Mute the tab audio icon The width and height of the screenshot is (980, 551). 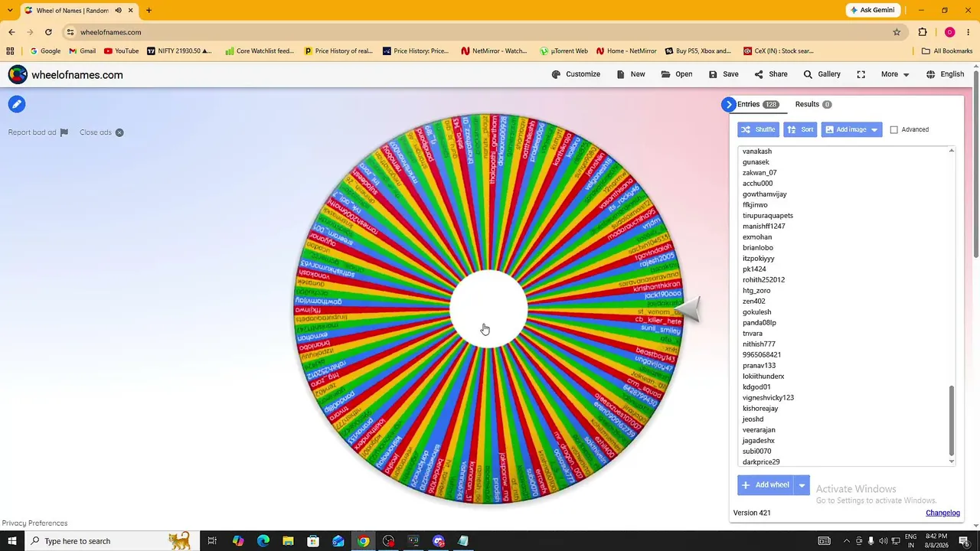119,11
